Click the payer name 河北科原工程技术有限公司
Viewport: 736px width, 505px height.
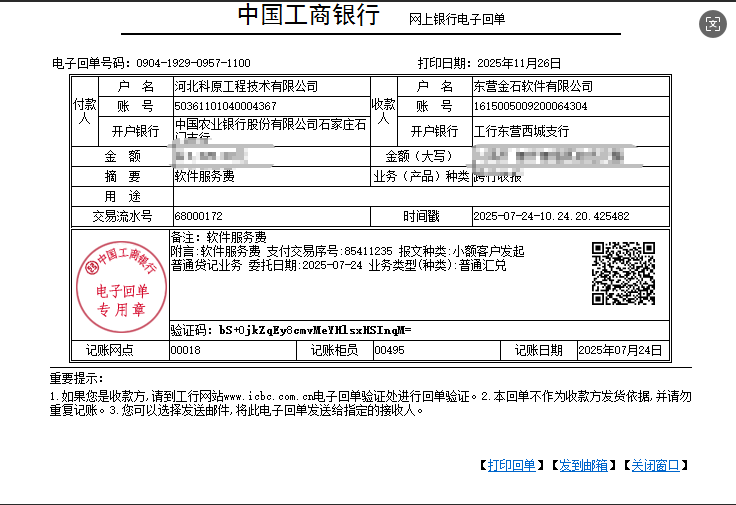(x=246, y=87)
